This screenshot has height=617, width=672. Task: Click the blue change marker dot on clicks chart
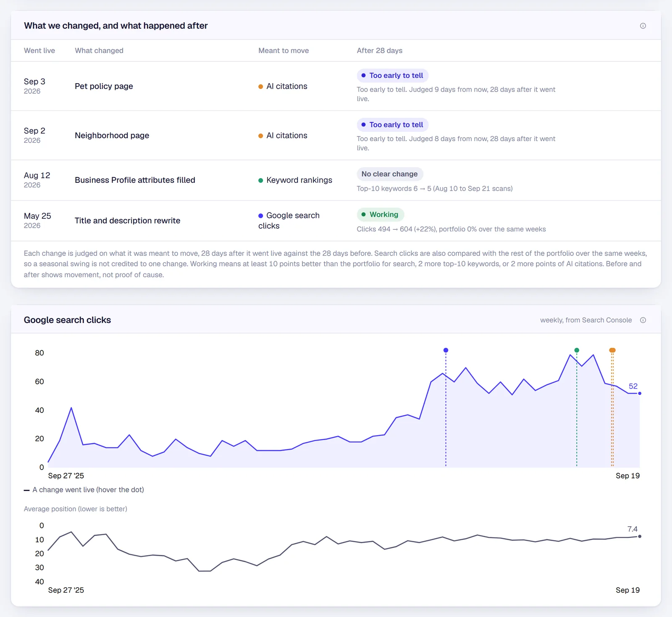tap(446, 350)
